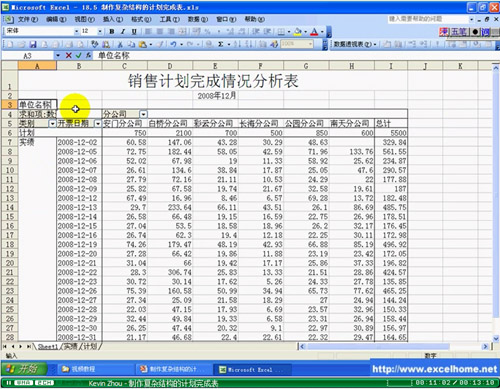
Task: Toggle the 五笔 input method button
Action: coord(460,32)
